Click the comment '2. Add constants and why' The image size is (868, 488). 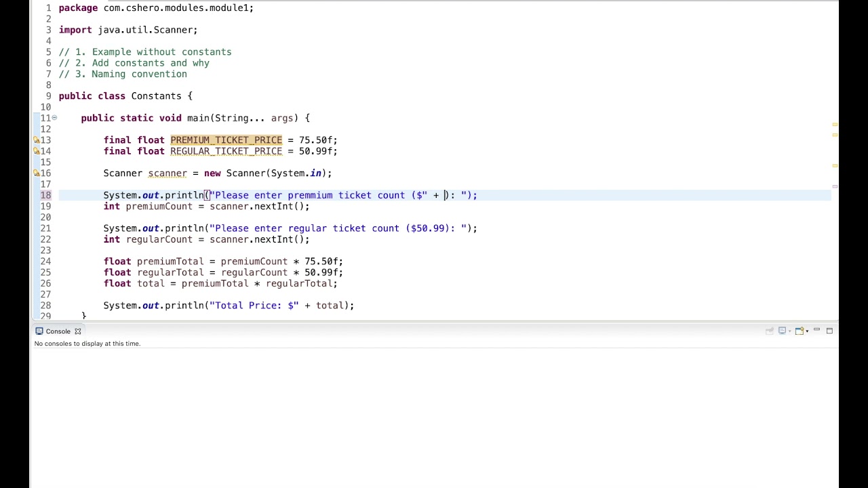click(x=134, y=63)
